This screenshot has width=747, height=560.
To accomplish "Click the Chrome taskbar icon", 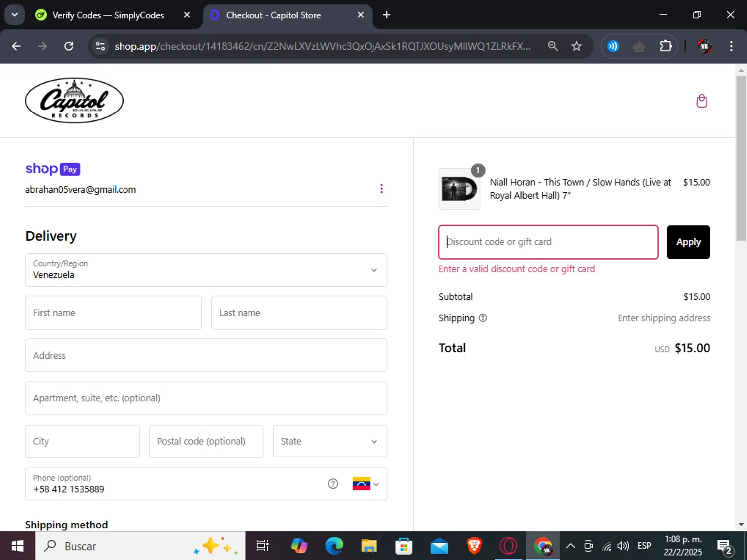I will click(543, 546).
